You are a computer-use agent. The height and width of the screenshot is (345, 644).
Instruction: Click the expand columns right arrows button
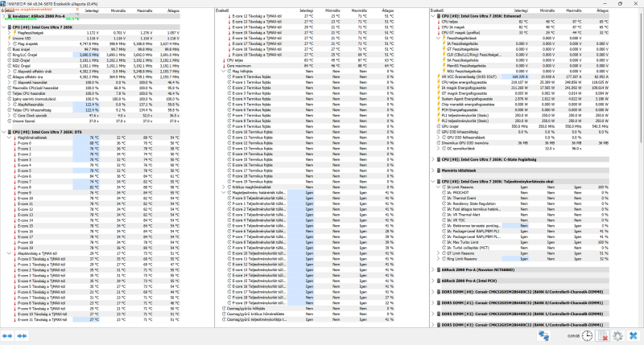click(22, 336)
